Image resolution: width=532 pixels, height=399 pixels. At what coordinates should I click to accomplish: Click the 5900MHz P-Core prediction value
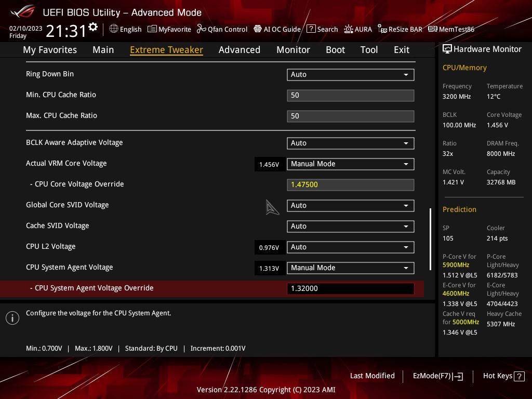coord(456,265)
